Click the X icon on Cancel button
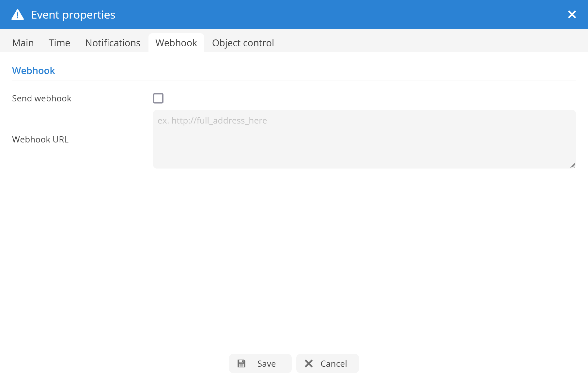 309,363
